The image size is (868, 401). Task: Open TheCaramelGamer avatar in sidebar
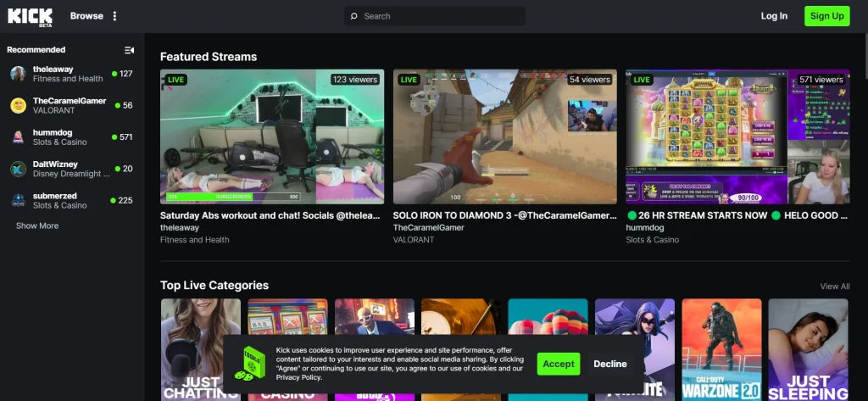19,105
